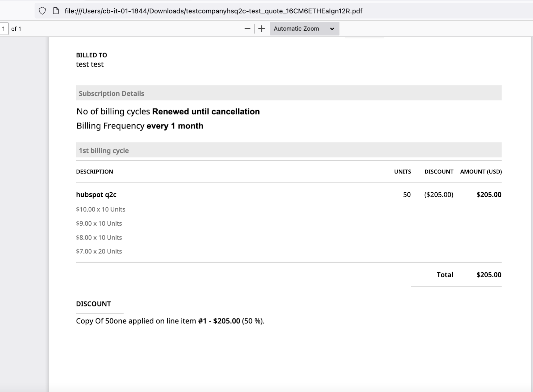Open the Automatic Zoom dropdown
Image resolution: width=533 pixels, height=392 pixels.
pos(304,29)
